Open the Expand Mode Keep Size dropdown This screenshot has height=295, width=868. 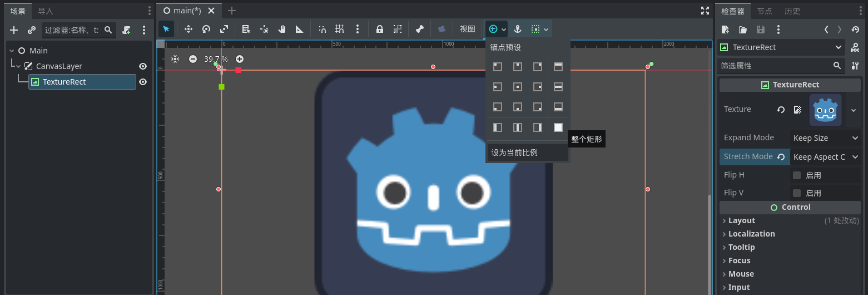[826, 138]
